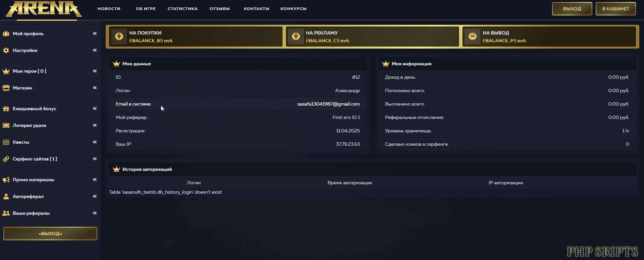Viewport: 644px width, 260px height.
Task: Click the gift icon for Ежедневный бонус
Action: click(x=6, y=109)
